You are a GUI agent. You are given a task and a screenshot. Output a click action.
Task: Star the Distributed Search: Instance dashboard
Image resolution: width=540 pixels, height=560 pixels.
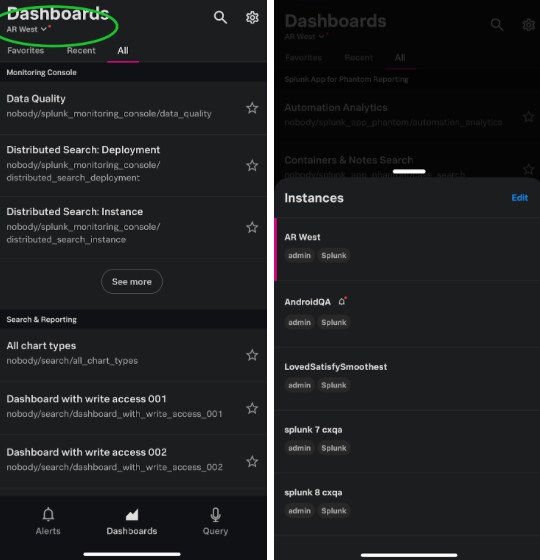tap(252, 227)
